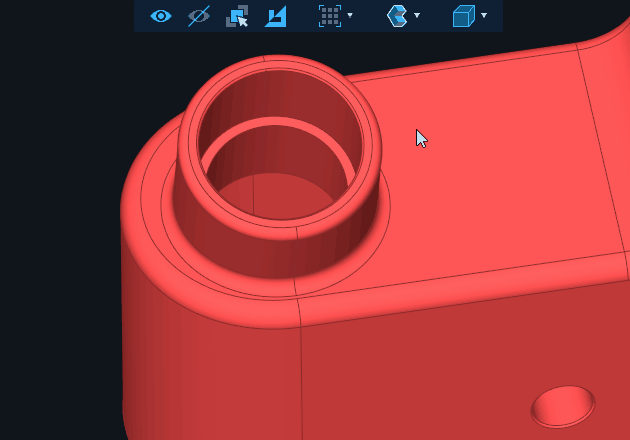
Task: Click the show all eye icon
Action: [161, 16]
